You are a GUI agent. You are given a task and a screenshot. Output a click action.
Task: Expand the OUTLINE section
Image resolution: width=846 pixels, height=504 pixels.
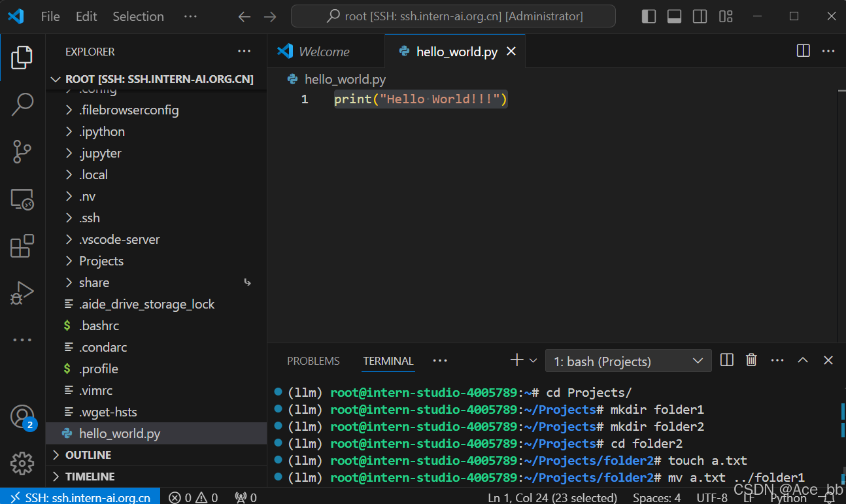pyautogui.click(x=156, y=455)
